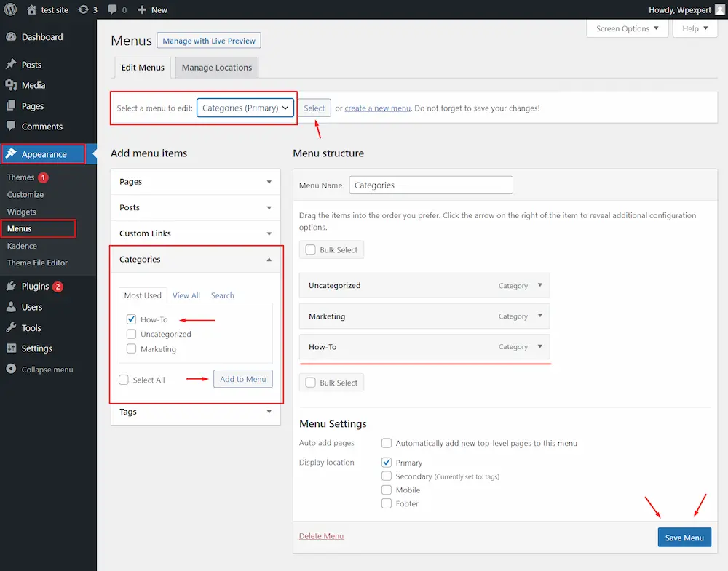Expand the Posts accordion section
The height and width of the screenshot is (571, 728).
[x=195, y=208]
